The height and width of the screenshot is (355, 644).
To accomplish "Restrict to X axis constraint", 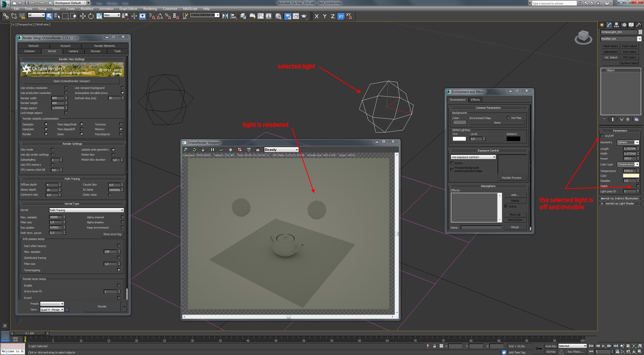I will (317, 16).
